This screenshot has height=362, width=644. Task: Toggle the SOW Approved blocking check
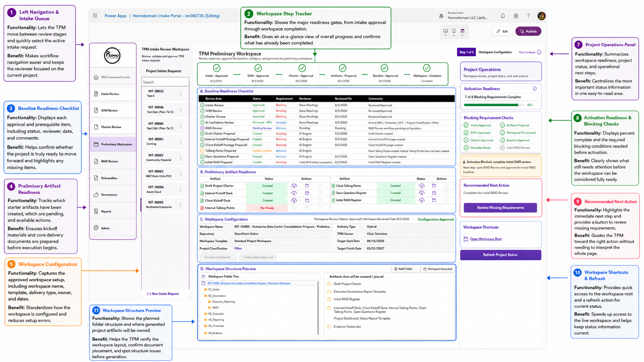[466, 133]
